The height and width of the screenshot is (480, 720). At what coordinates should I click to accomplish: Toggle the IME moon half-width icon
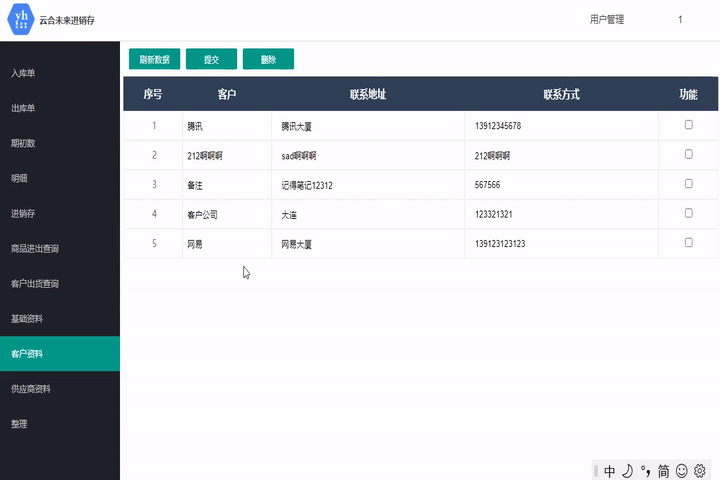point(627,471)
